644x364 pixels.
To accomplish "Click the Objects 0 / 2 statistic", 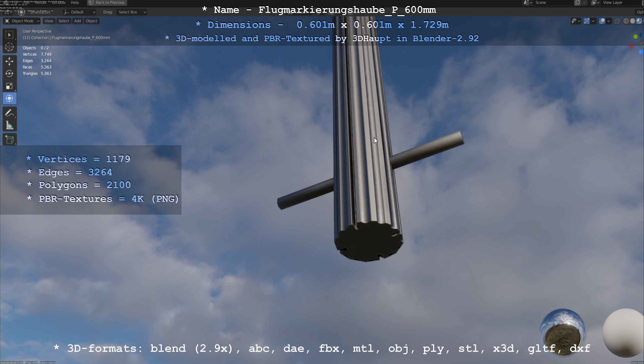I will pos(36,48).
